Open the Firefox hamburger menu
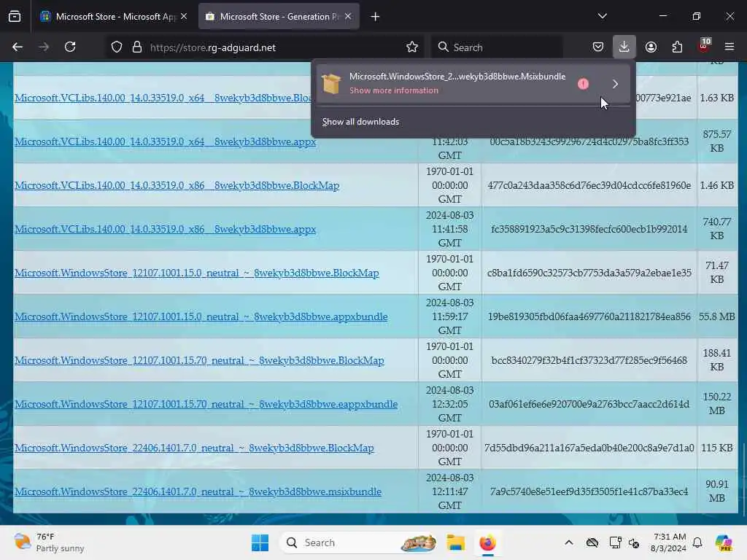This screenshot has width=747, height=560. (x=729, y=47)
